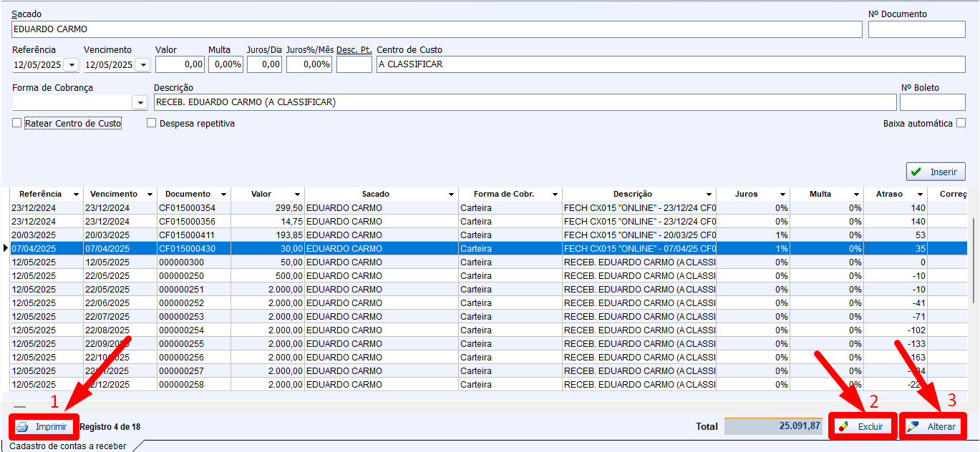Toggle the Baixa automática checkbox
Screen dimensions: 980x452
(x=961, y=123)
